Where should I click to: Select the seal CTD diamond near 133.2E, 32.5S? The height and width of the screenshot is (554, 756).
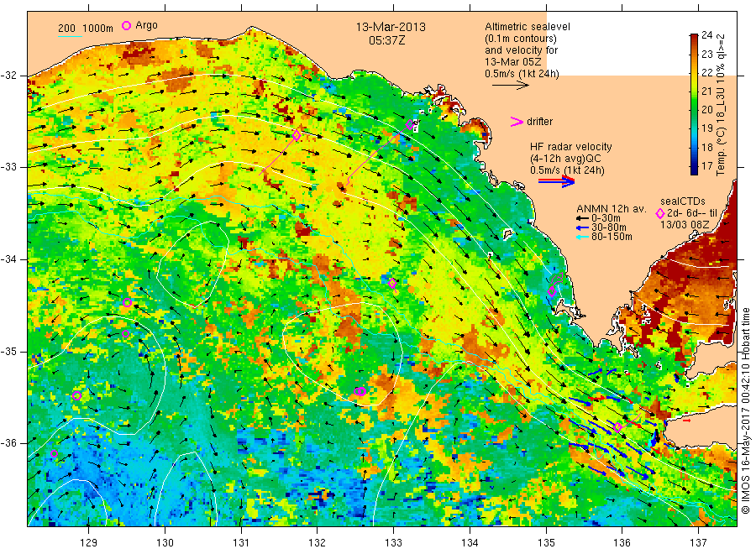(410, 125)
